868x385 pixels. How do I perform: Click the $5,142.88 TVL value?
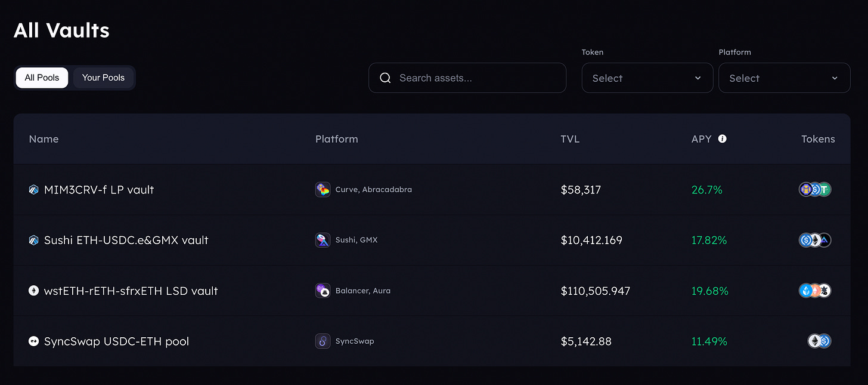pyautogui.click(x=586, y=341)
